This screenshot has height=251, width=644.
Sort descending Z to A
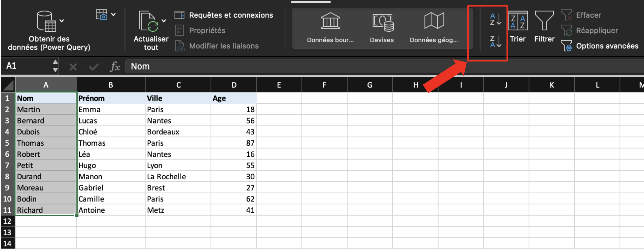[495, 42]
